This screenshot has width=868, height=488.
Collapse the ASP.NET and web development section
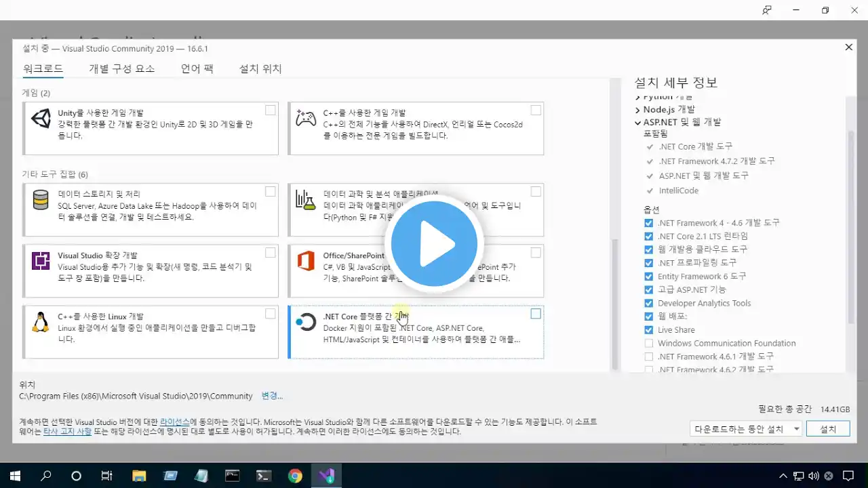pyautogui.click(x=638, y=123)
